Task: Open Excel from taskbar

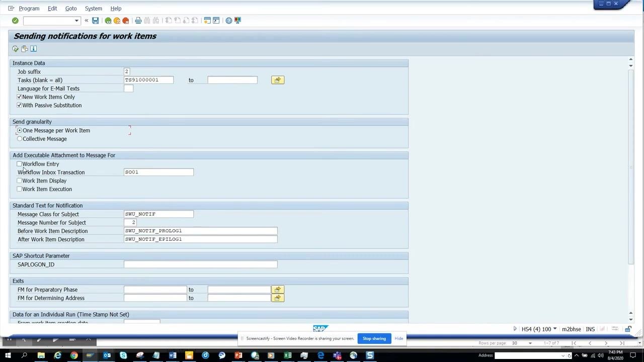Action: 287,355
